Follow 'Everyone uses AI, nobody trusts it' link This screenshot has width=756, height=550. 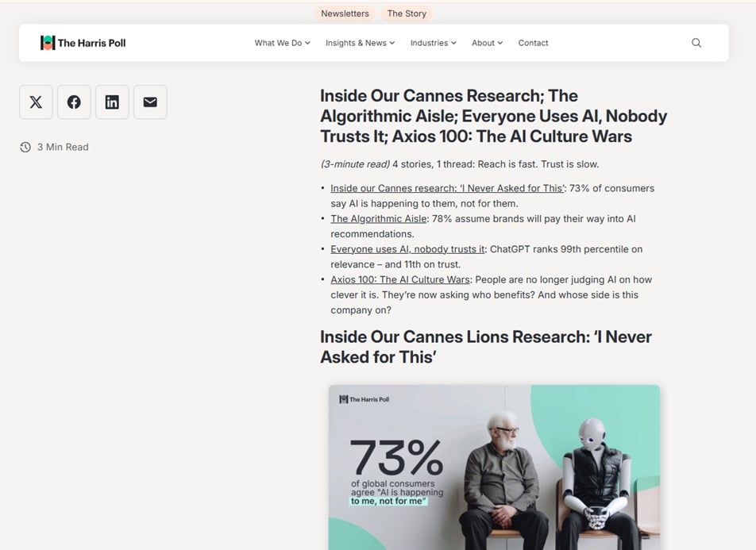coord(407,249)
